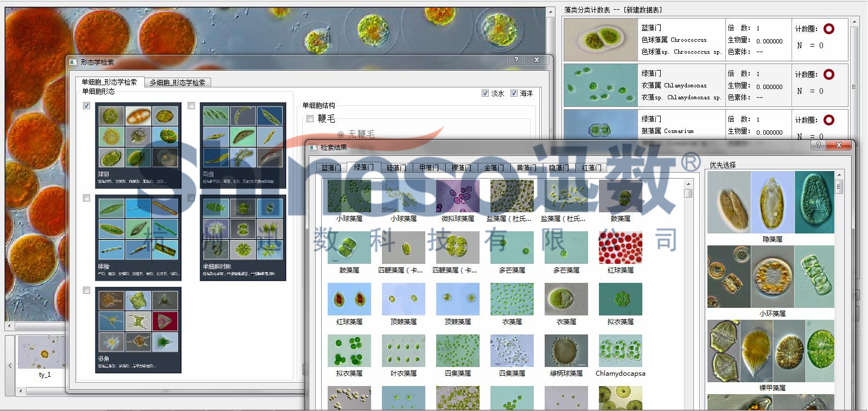The height and width of the screenshot is (411, 868).
Task: Select the Chlamydomonas thumbnail in the count table
Action: pyautogui.click(x=601, y=85)
